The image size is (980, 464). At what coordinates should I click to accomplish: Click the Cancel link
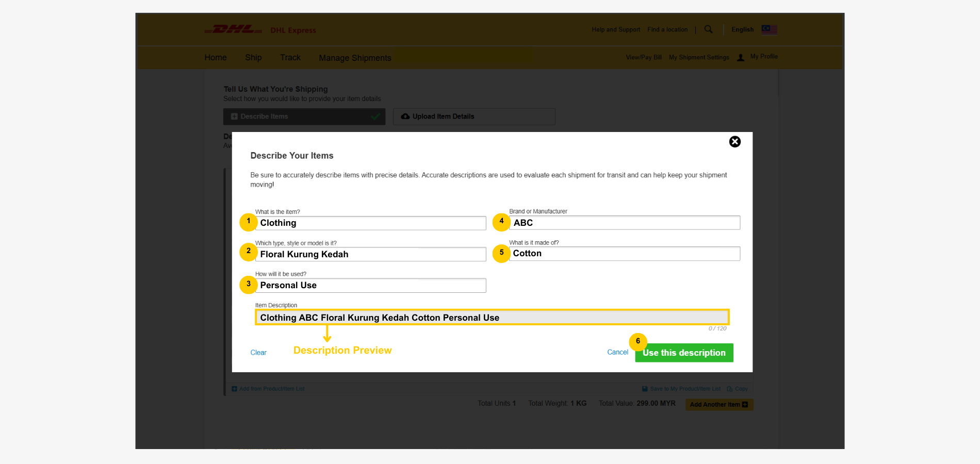click(x=617, y=352)
